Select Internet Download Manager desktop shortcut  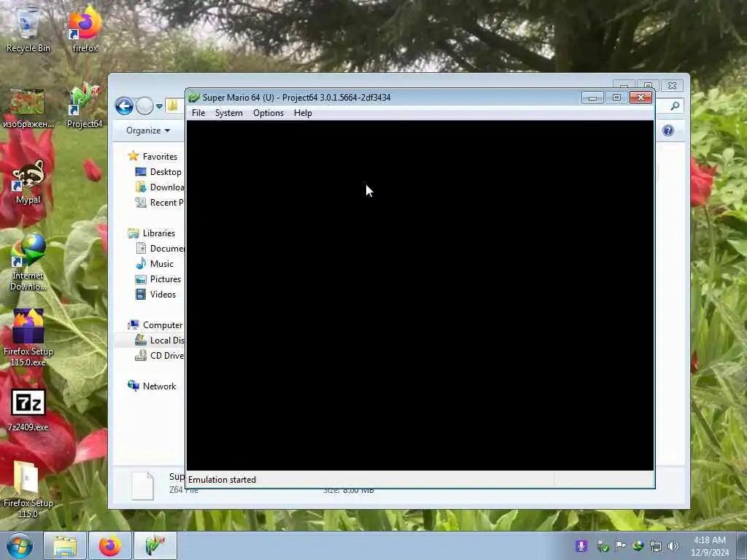[x=28, y=262]
